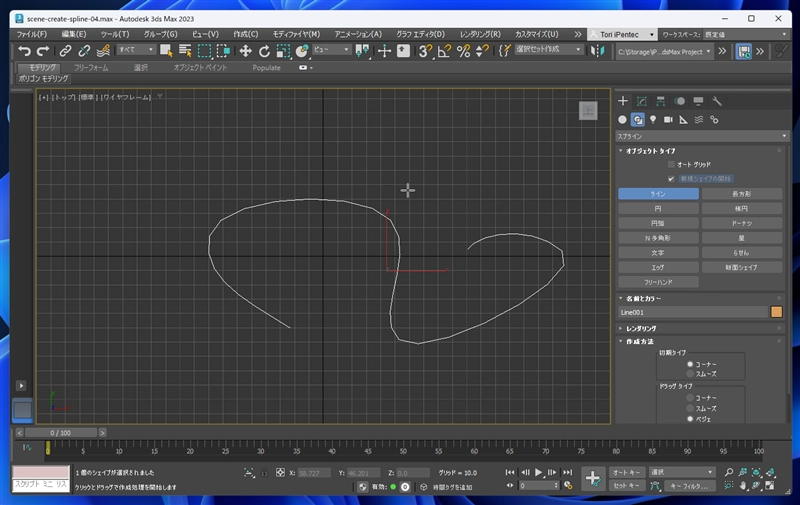This screenshot has width=800, height=505.
Task: Open the Create panel plus tab
Action: point(623,101)
